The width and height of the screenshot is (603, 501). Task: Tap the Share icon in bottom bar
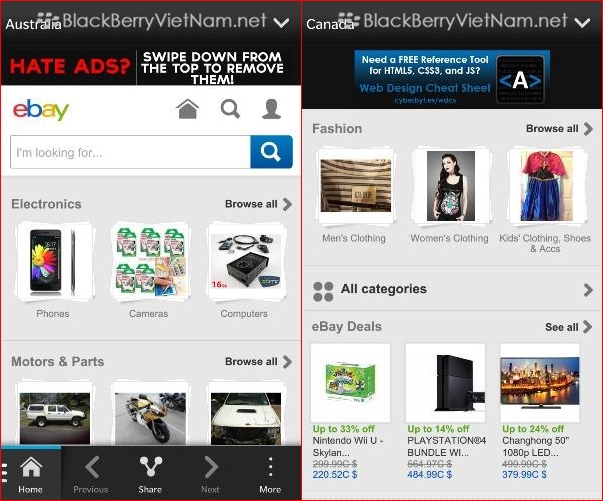pos(150,474)
